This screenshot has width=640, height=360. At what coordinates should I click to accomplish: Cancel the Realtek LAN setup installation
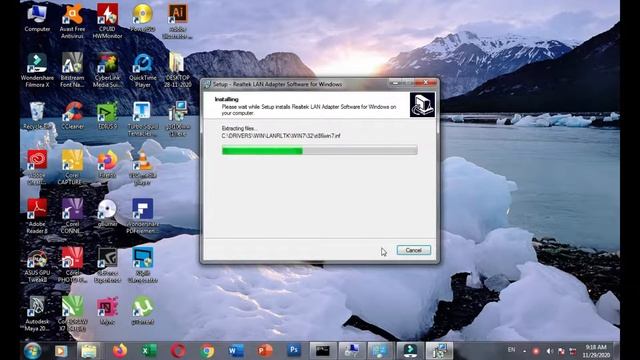tap(413, 250)
